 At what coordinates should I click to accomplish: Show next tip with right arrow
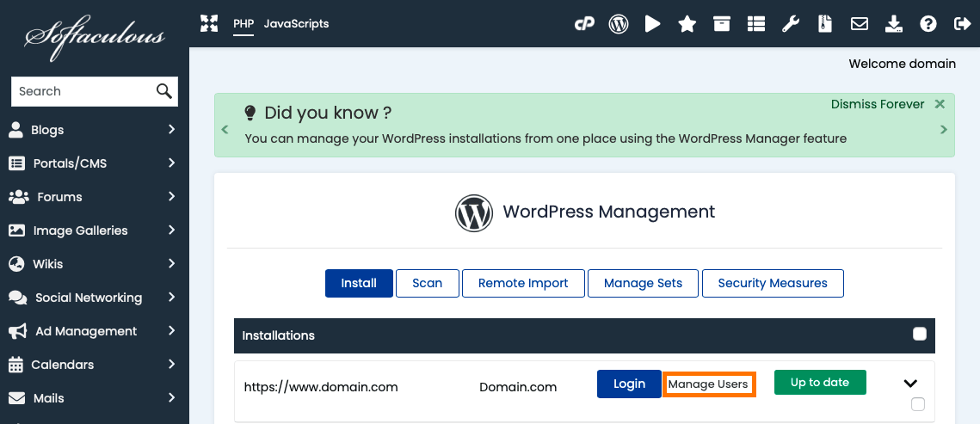944,130
